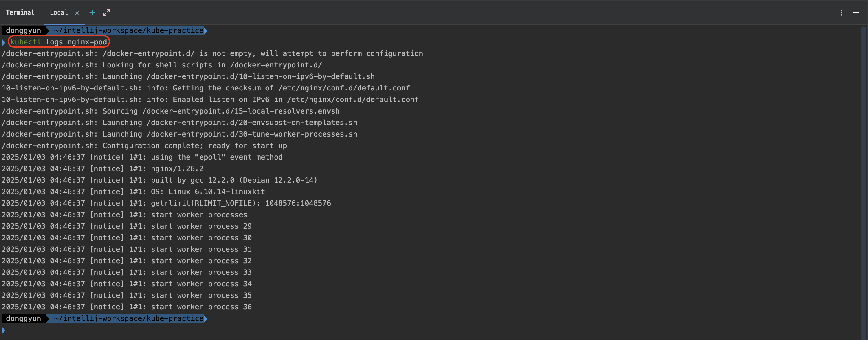Open a new terminal session tab
868x340 pixels.
(x=92, y=13)
